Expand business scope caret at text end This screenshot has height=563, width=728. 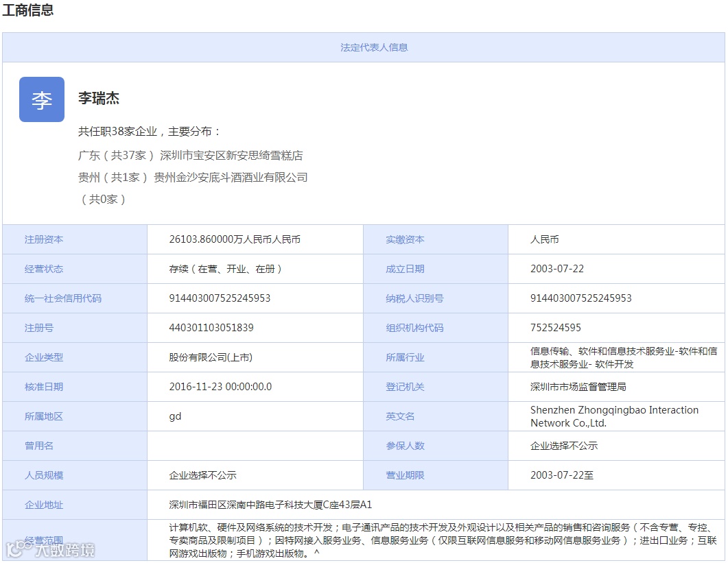(316, 553)
